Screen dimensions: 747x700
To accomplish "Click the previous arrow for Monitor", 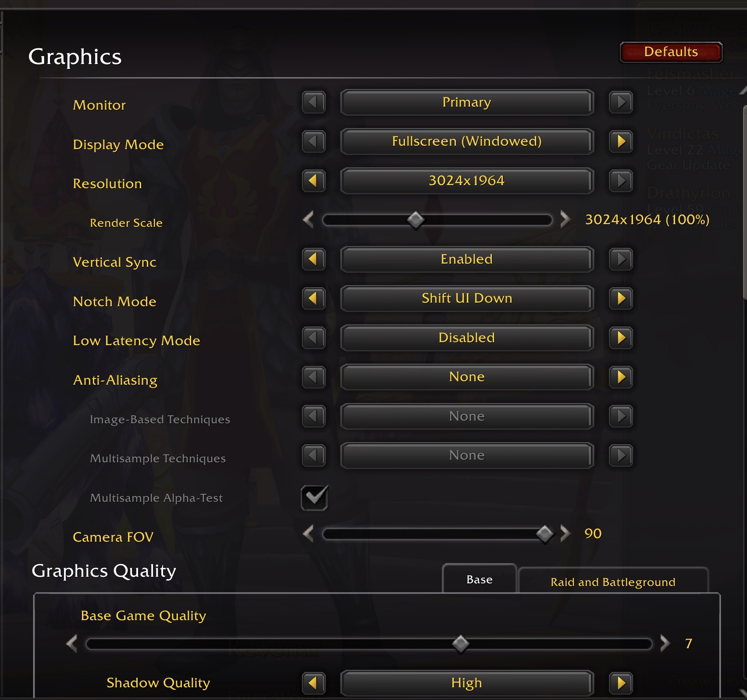I will pyautogui.click(x=313, y=102).
